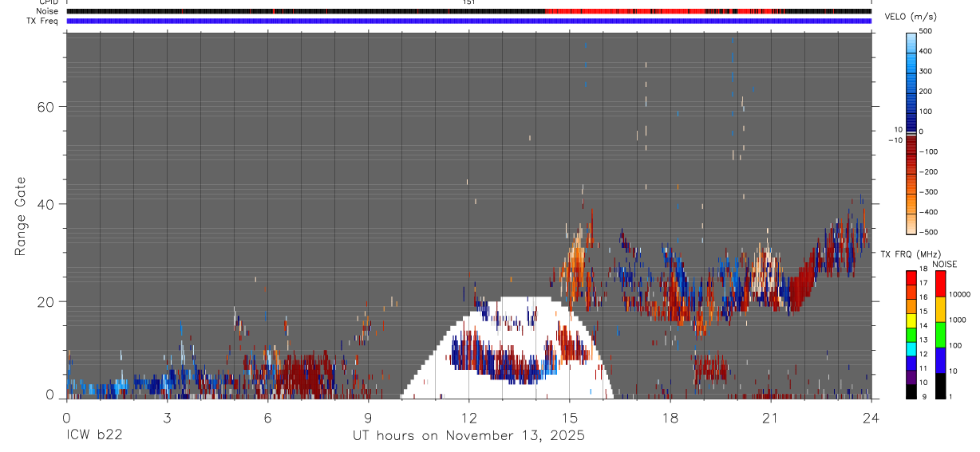The width and height of the screenshot is (980, 452).
Task: Click the blue segment of the NOISE color scale
Action: 940,361
